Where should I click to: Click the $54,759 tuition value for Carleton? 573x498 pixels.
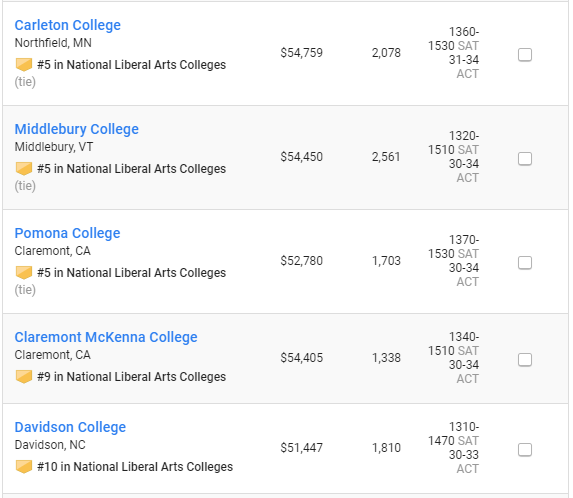[301, 53]
